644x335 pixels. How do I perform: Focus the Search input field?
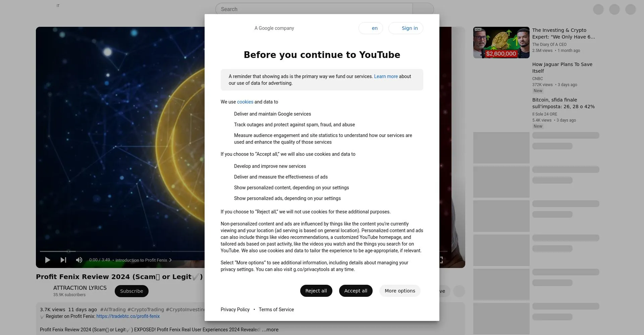point(314,9)
